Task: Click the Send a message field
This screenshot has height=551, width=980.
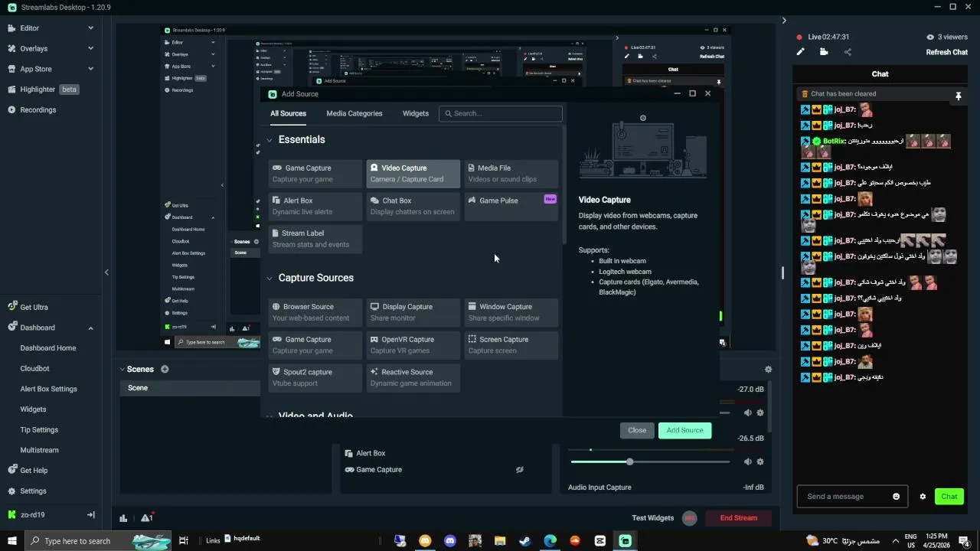Action: (x=852, y=497)
